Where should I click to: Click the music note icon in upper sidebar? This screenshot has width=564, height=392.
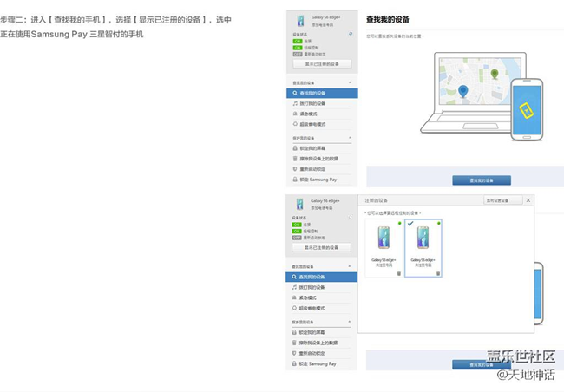click(x=296, y=103)
